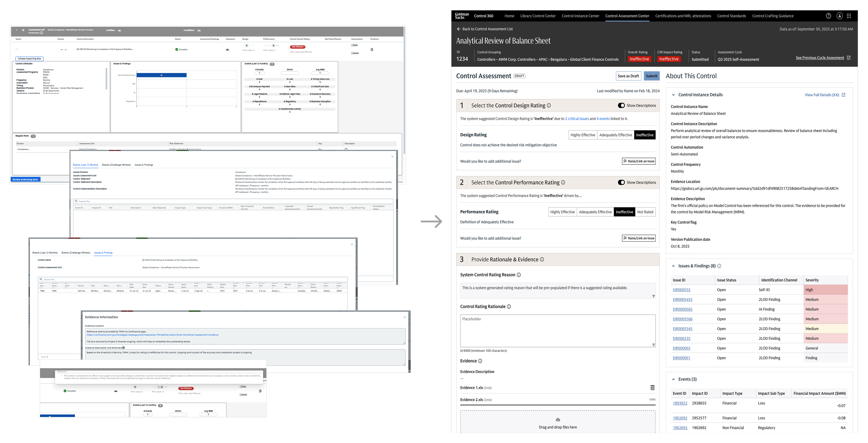Collapse the Events (3) section
This screenshot has width=868, height=443.
673,379
